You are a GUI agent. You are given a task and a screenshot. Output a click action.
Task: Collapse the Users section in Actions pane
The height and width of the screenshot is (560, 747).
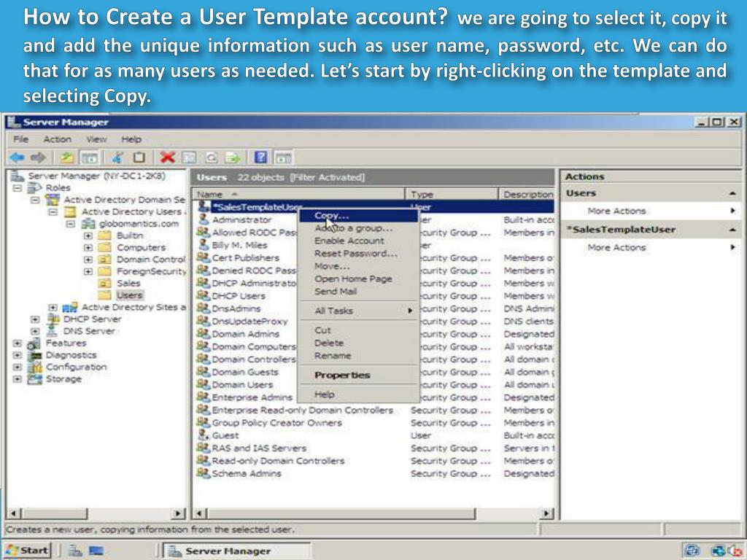[732, 193]
